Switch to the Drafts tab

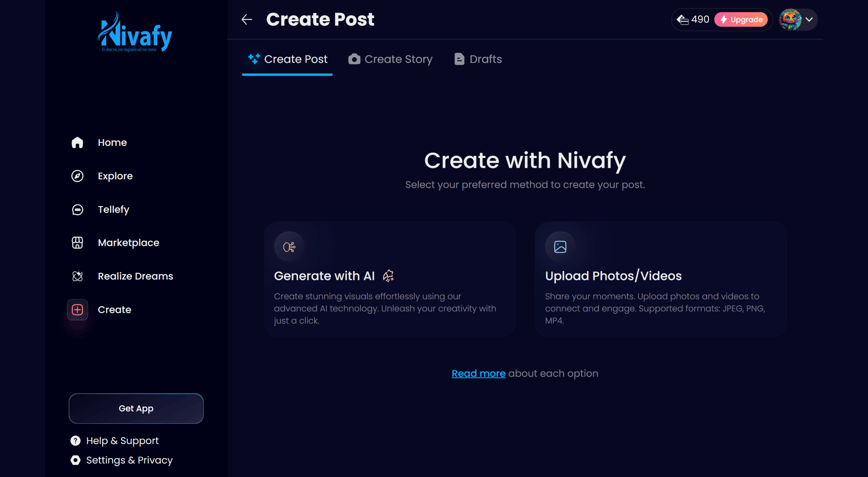[478, 59]
